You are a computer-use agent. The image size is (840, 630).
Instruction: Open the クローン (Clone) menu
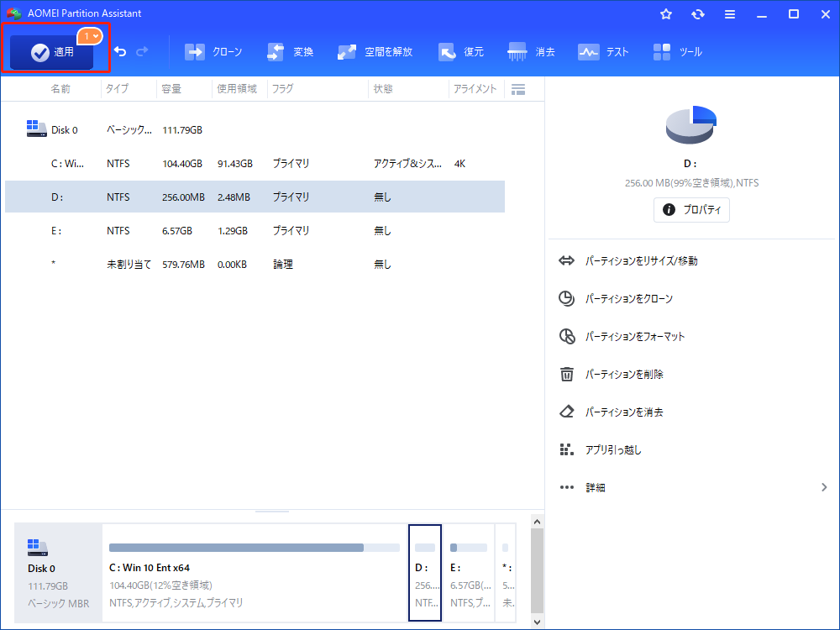point(213,52)
